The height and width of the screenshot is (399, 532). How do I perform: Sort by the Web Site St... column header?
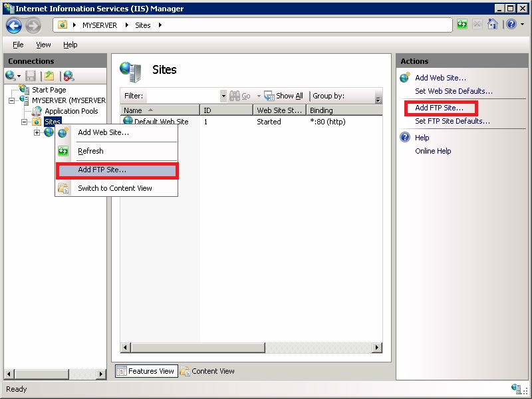pyautogui.click(x=280, y=110)
